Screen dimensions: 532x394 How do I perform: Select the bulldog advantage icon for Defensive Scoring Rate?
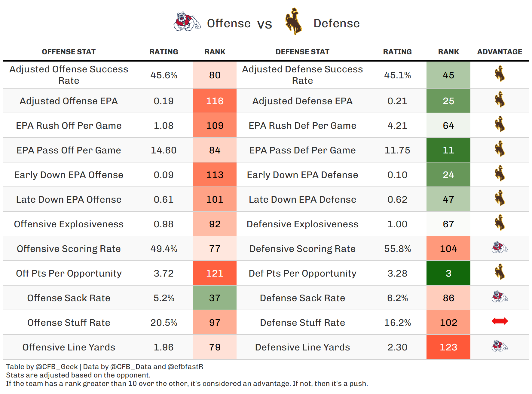tap(500, 248)
